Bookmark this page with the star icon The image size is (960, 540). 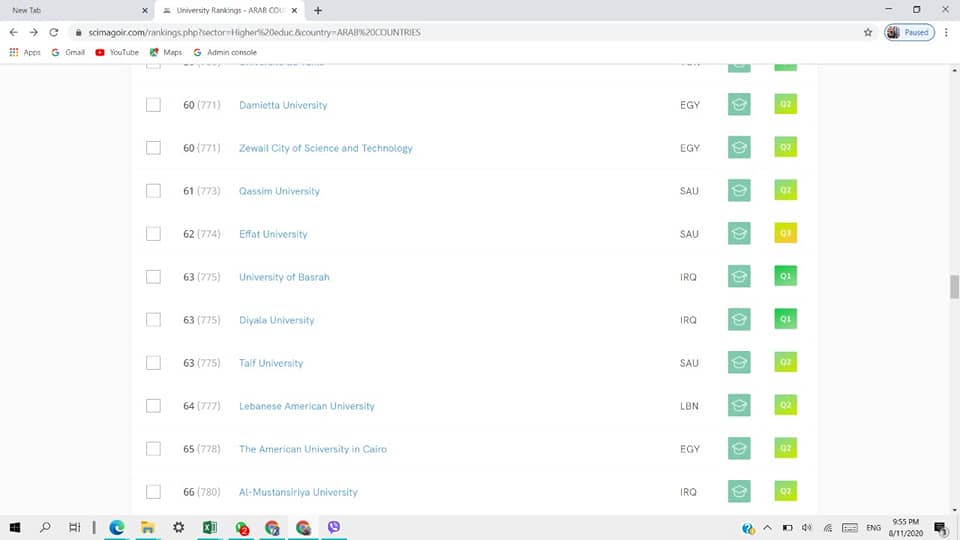pos(868,32)
